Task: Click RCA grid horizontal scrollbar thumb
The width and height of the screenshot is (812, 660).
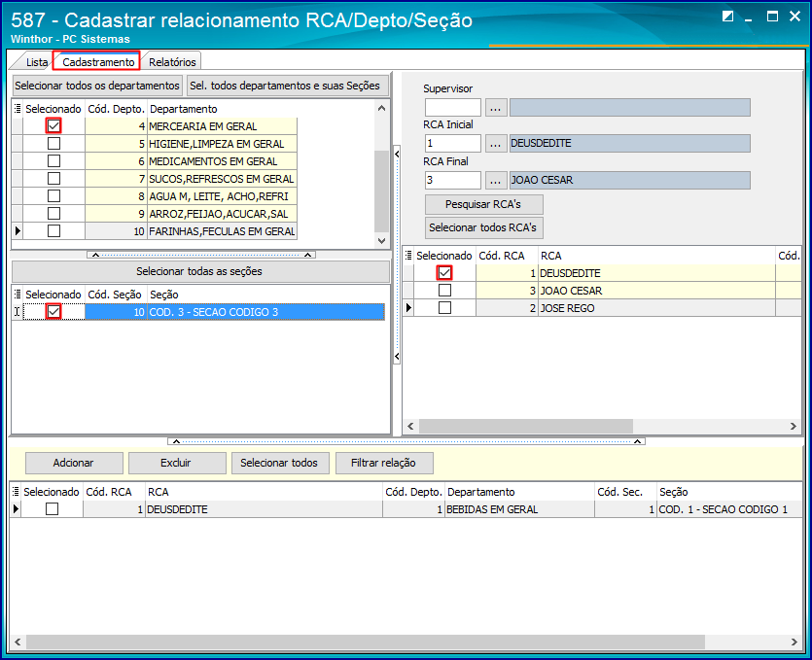Action: coord(526,426)
